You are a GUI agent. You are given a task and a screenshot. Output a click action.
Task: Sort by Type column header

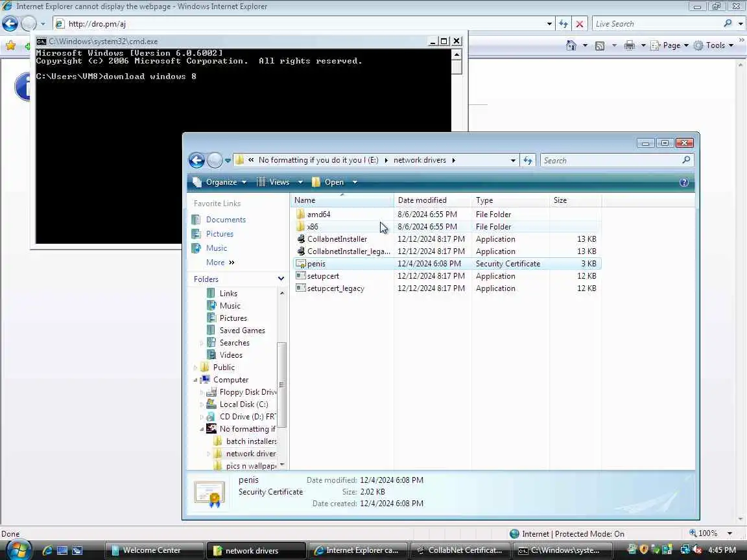tap(510, 200)
